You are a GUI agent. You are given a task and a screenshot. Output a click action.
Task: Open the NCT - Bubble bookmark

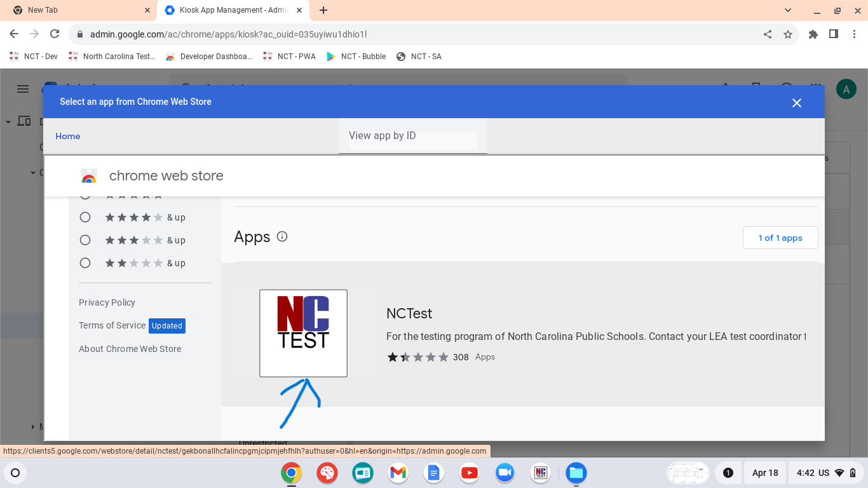point(356,57)
